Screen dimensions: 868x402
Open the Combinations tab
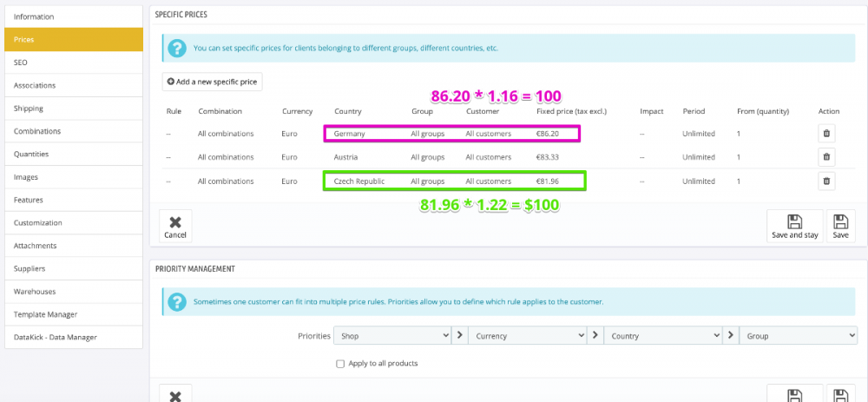73,131
